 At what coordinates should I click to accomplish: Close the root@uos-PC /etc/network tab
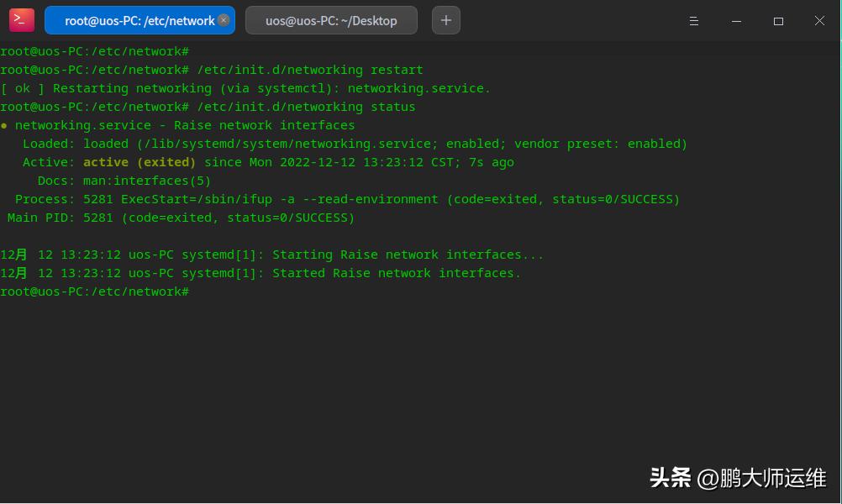[224, 21]
